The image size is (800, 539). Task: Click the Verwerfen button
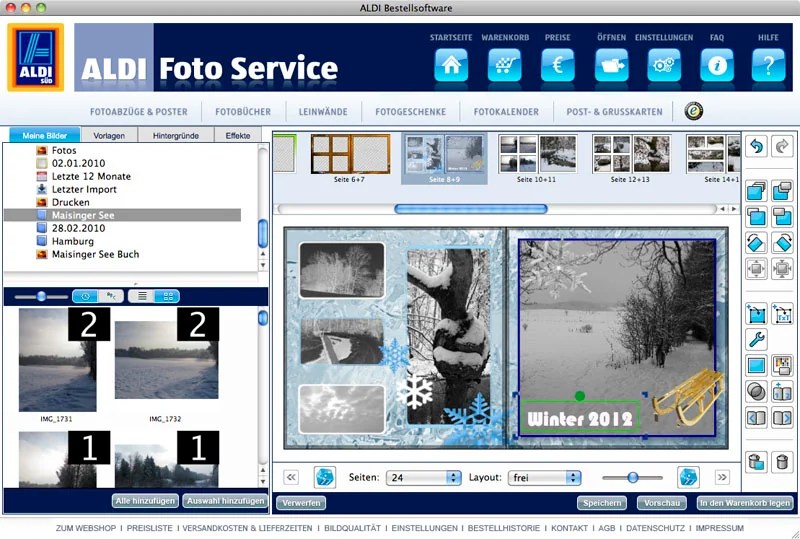(301, 503)
